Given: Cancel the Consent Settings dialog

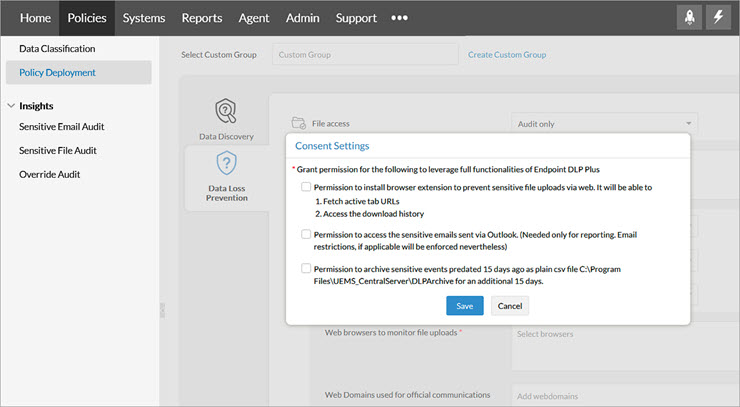Looking at the screenshot, I should coord(510,305).
